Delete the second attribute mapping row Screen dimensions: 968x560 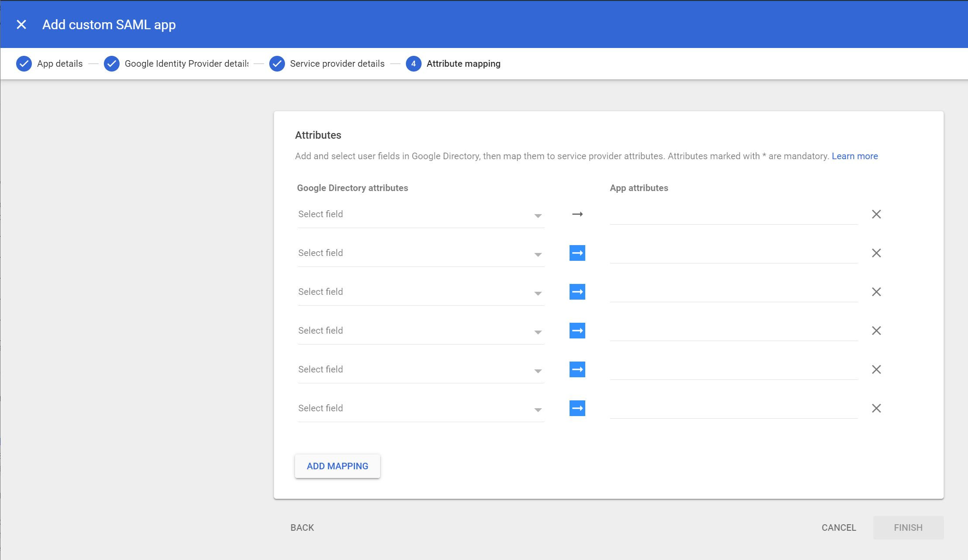point(876,253)
